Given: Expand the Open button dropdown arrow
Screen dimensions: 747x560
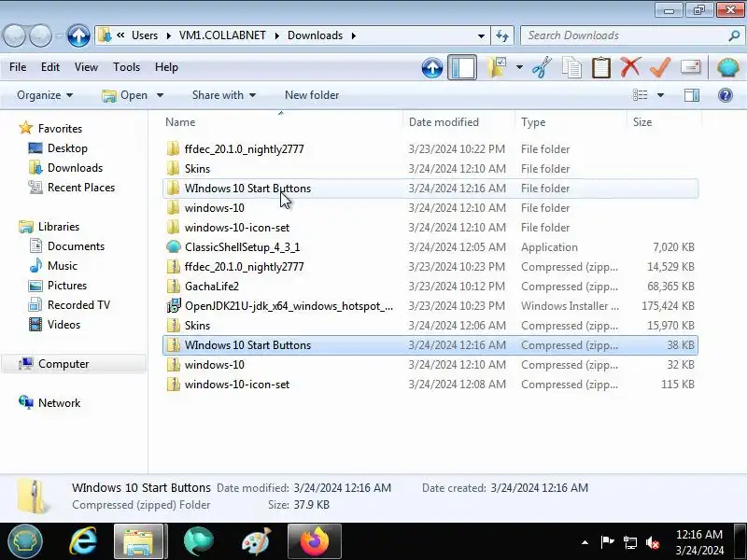Looking at the screenshot, I should point(160,95).
